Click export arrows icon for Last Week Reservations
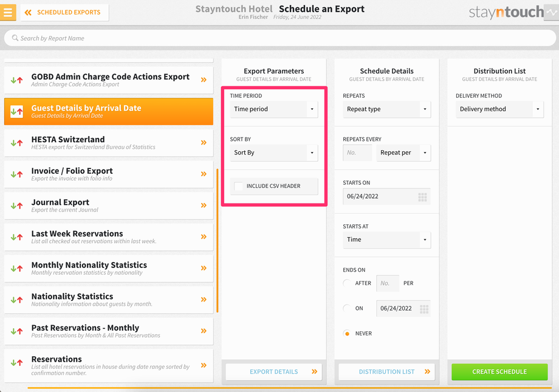The height and width of the screenshot is (392, 559). (16, 237)
